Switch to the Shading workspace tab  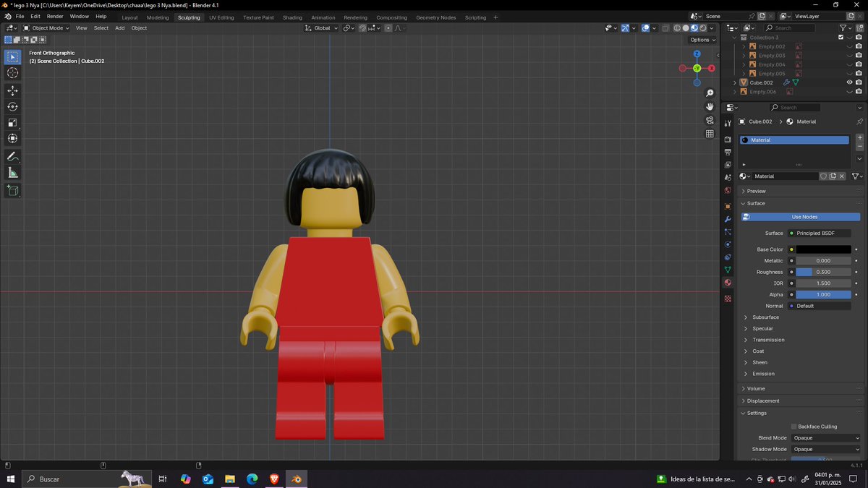(x=292, y=17)
